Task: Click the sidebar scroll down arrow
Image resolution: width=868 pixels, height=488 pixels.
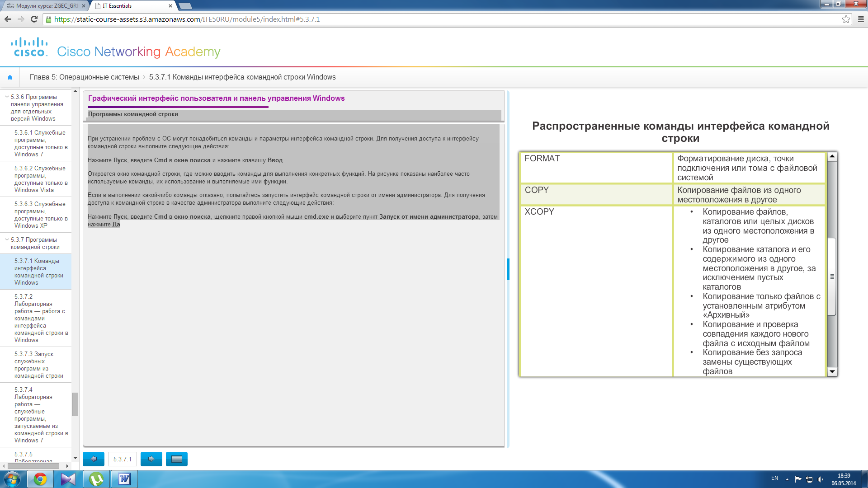Action: (75, 458)
